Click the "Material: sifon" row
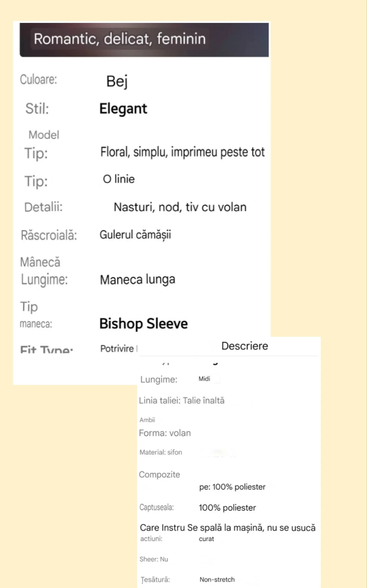 161,452
